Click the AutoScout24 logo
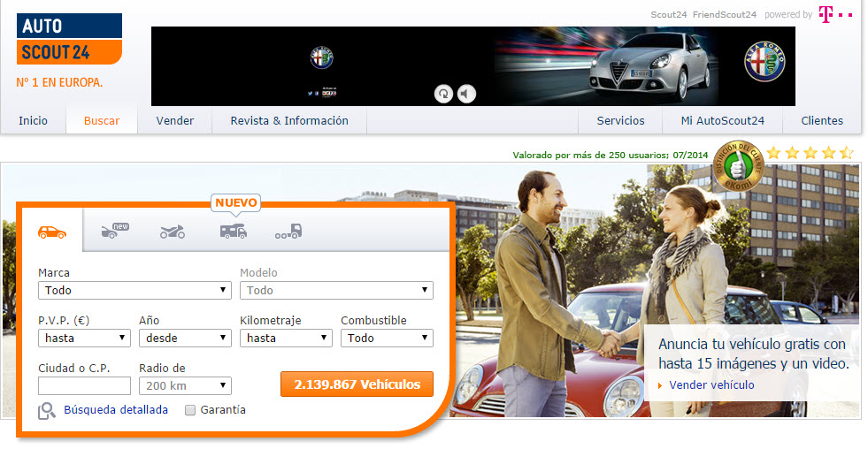This screenshot has width=868, height=449. click(69, 39)
